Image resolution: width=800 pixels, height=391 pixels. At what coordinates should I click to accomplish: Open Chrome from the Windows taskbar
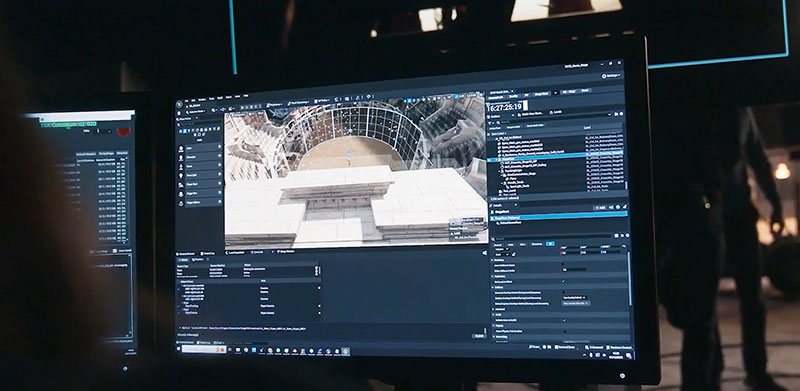[246, 350]
